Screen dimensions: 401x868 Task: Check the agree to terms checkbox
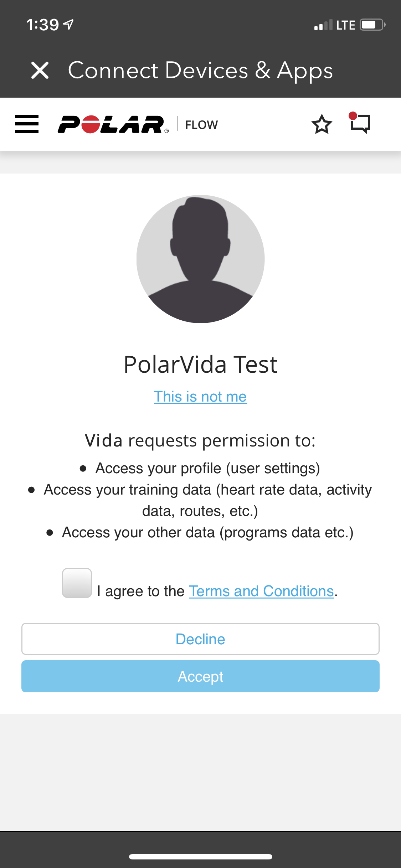77,583
